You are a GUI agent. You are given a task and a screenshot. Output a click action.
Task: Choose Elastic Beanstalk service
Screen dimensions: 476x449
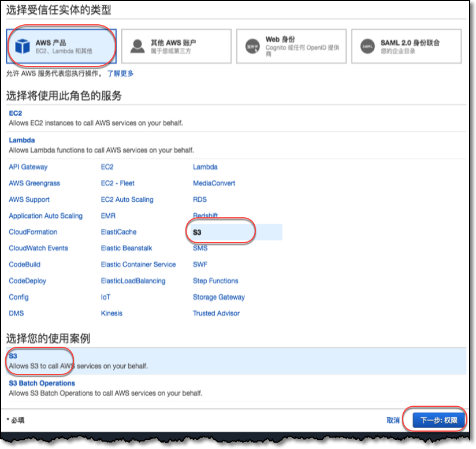click(x=127, y=248)
